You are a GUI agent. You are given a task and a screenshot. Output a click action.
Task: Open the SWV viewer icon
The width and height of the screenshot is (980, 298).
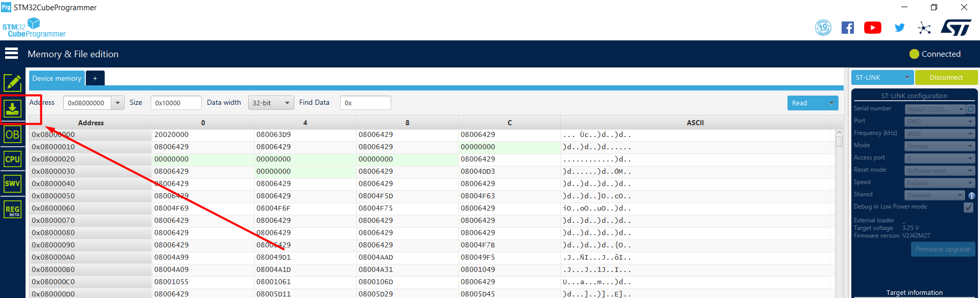12,184
